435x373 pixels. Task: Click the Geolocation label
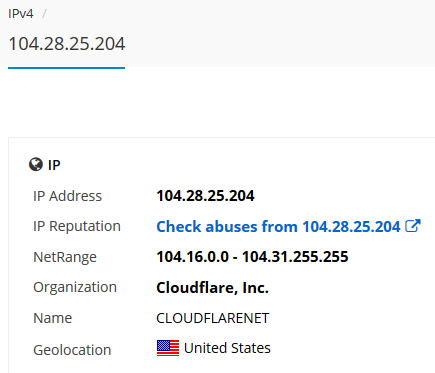(x=72, y=350)
